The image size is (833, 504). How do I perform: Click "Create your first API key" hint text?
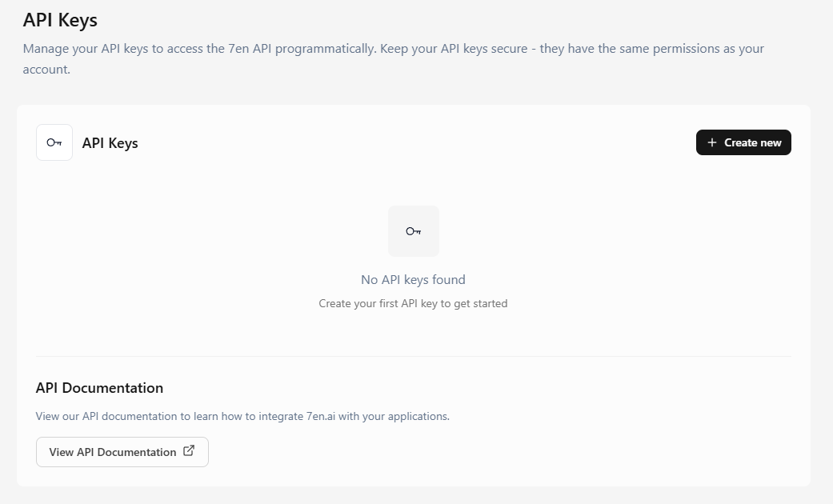pyautogui.click(x=413, y=303)
